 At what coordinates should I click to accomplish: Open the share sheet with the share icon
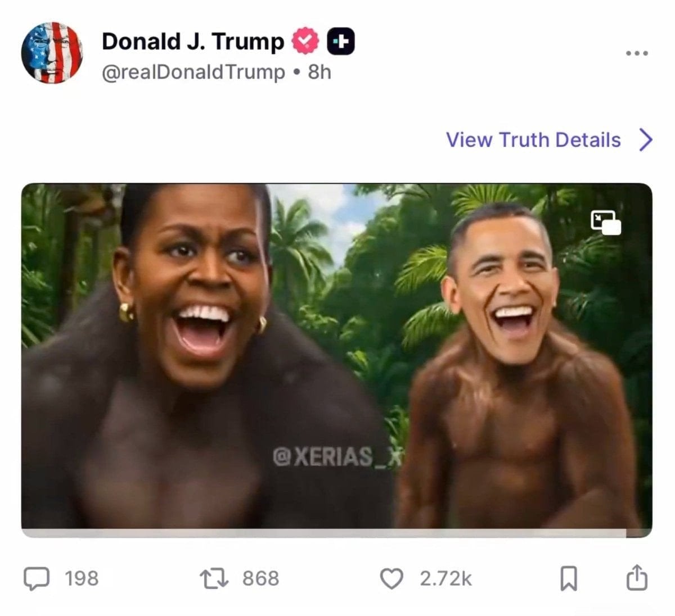tap(637, 577)
